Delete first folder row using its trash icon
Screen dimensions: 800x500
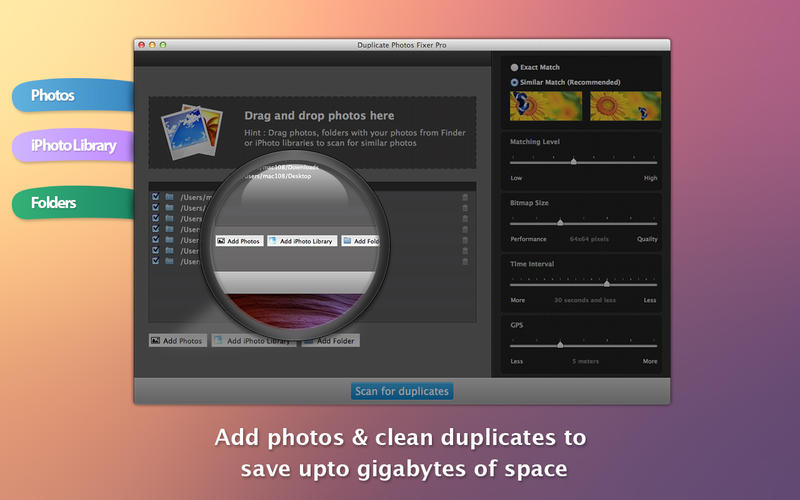pyautogui.click(x=465, y=197)
